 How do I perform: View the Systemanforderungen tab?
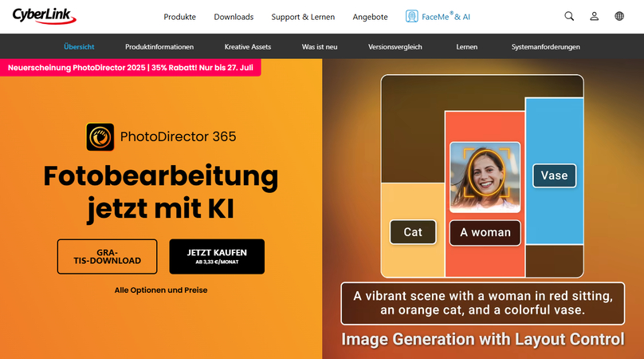pos(546,47)
